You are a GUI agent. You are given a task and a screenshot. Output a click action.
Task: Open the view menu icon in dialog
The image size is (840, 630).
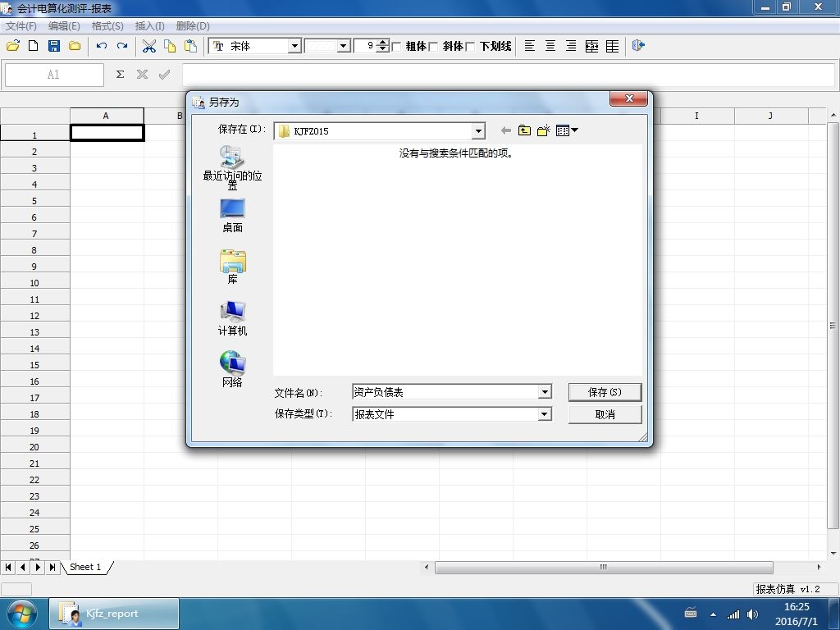[567, 130]
